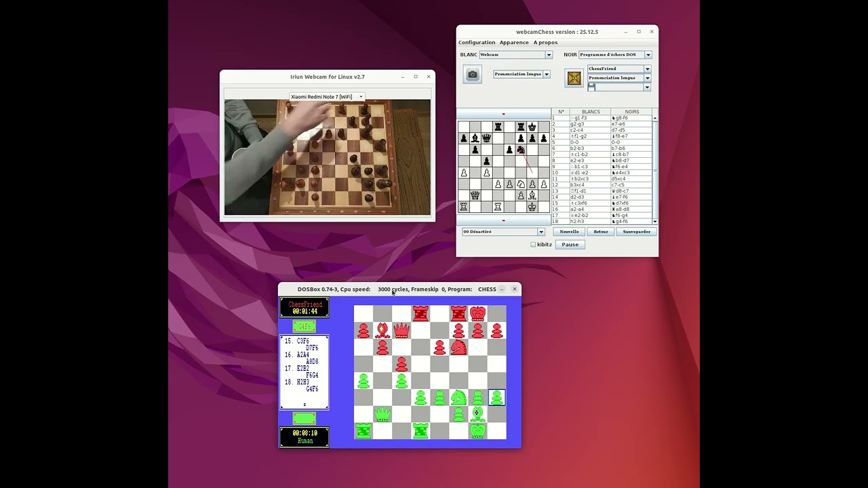Click the webcam video preview in Iriun window

[x=327, y=157]
